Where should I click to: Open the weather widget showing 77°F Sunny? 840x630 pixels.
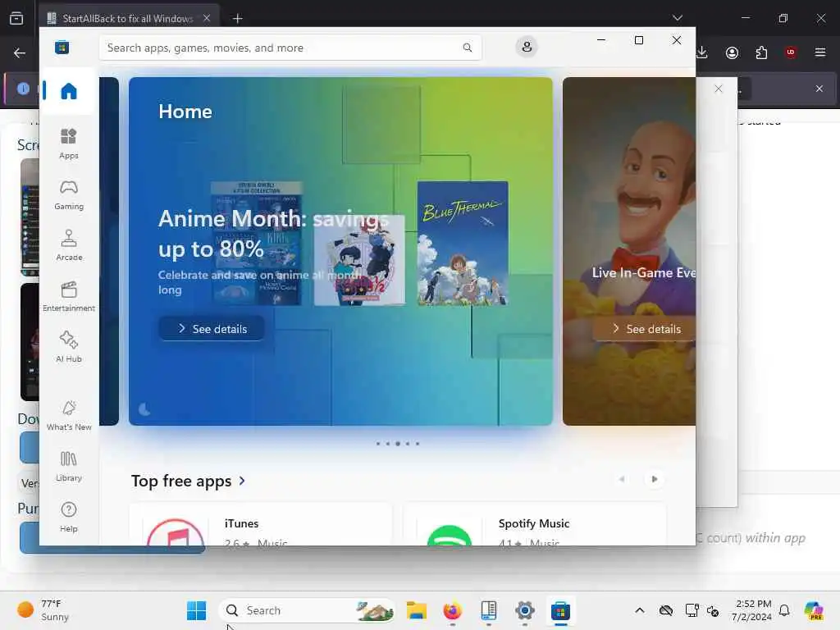[x=44, y=610]
